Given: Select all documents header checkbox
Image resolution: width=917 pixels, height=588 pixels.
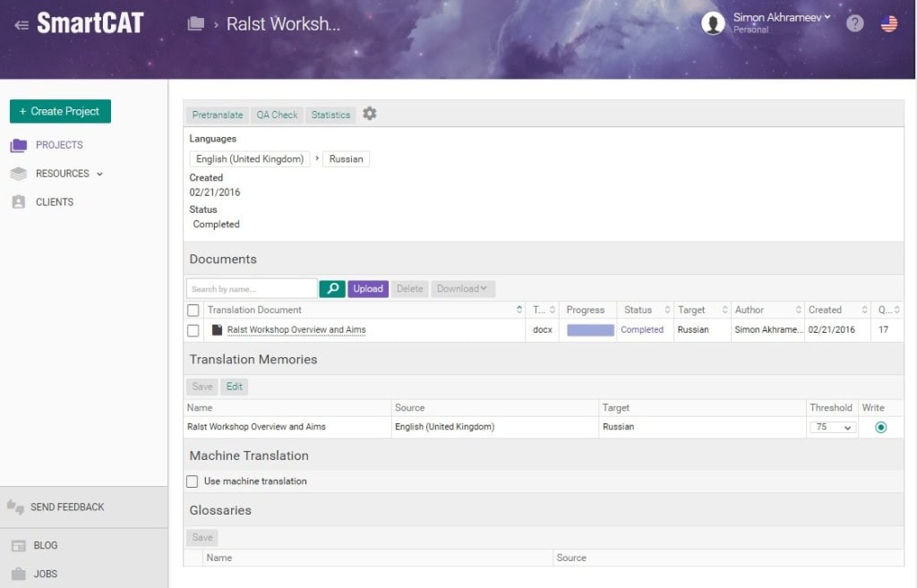Looking at the screenshot, I should coord(193,310).
